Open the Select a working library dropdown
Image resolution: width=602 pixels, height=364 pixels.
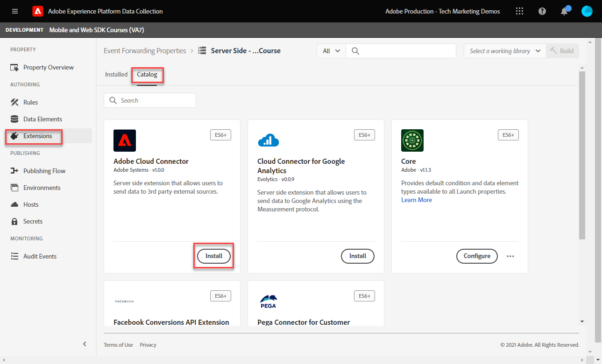505,51
